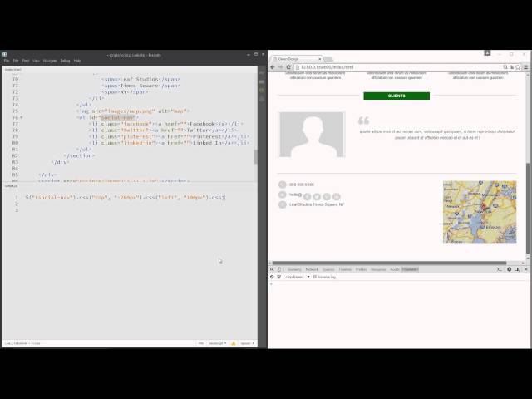Image resolution: width=532 pixels, height=399 pixels.
Task: Close the Clean Design browser tab
Action: (x=319, y=59)
